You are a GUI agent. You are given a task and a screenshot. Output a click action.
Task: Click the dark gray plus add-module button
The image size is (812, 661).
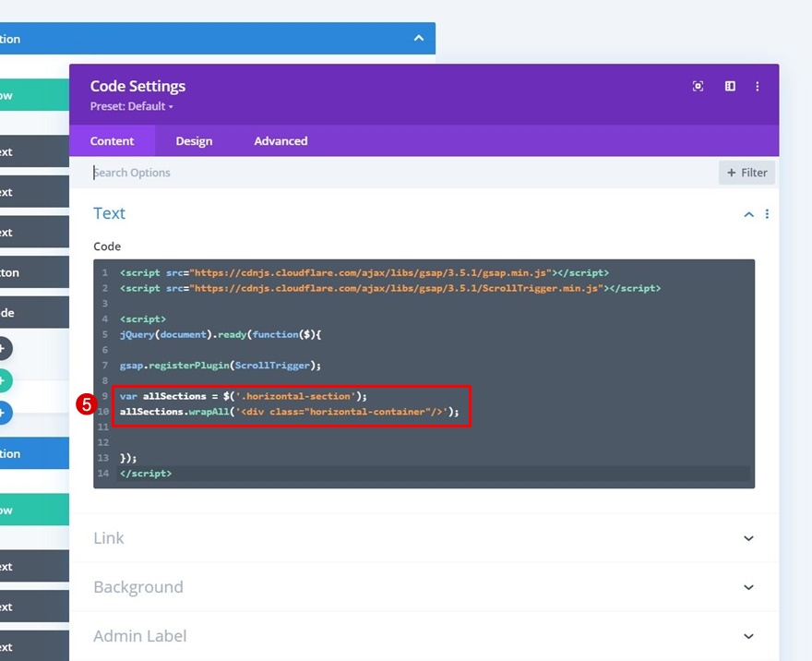[5, 348]
